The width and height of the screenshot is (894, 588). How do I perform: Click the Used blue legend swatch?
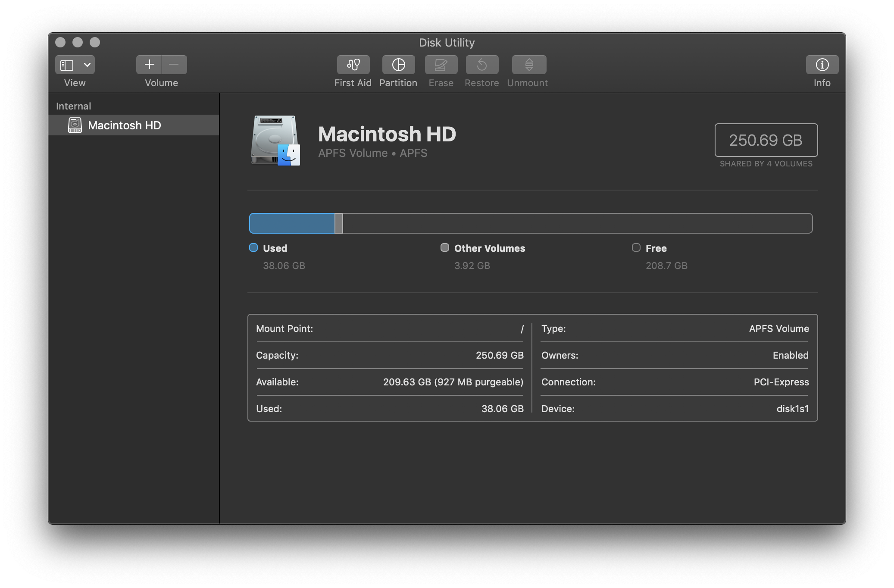pyautogui.click(x=253, y=247)
